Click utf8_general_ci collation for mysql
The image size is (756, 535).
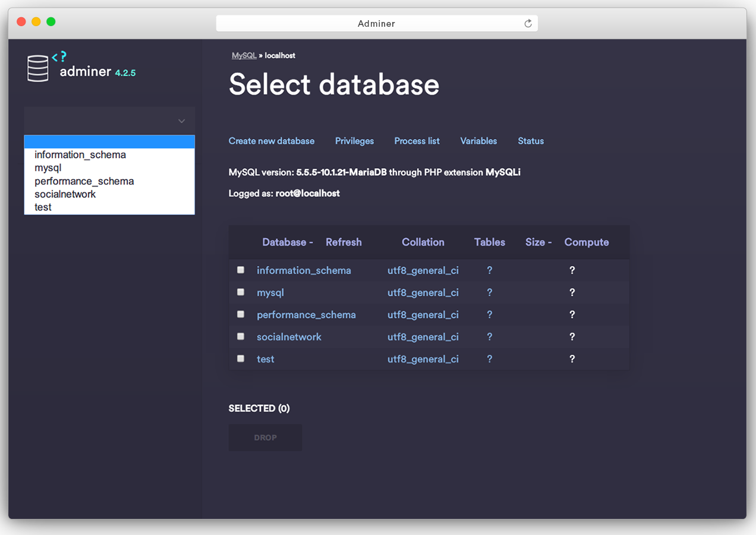423,292
